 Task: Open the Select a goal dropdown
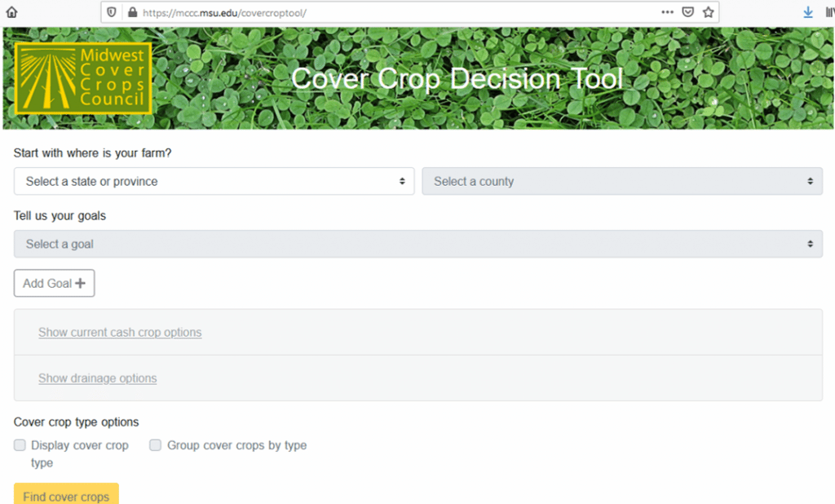(x=417, y=244)
